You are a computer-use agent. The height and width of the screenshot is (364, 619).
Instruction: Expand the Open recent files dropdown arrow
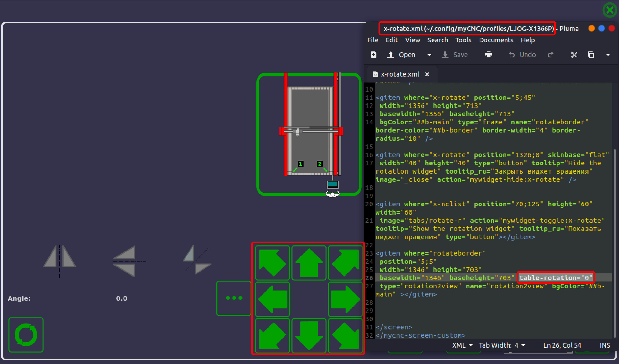[x=429, y=55]
